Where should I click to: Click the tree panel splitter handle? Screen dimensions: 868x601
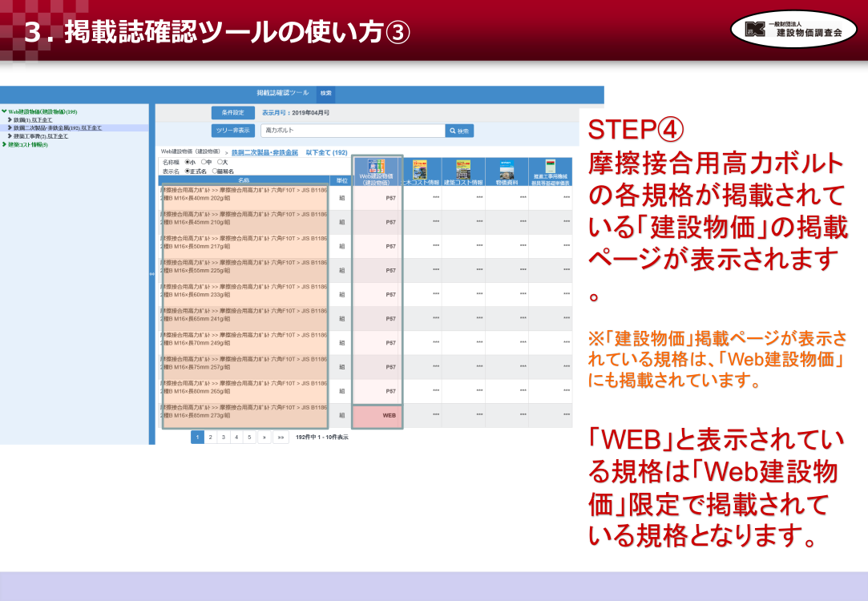[x=152, y=274]
